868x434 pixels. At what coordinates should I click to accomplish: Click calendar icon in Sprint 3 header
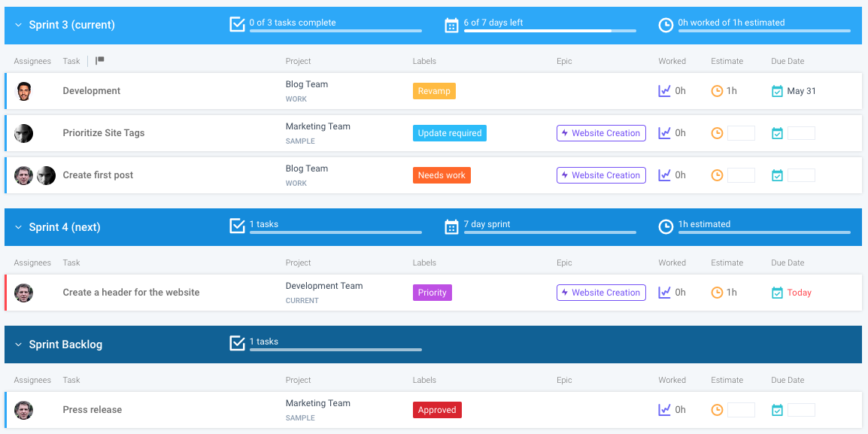pos(452,26)
